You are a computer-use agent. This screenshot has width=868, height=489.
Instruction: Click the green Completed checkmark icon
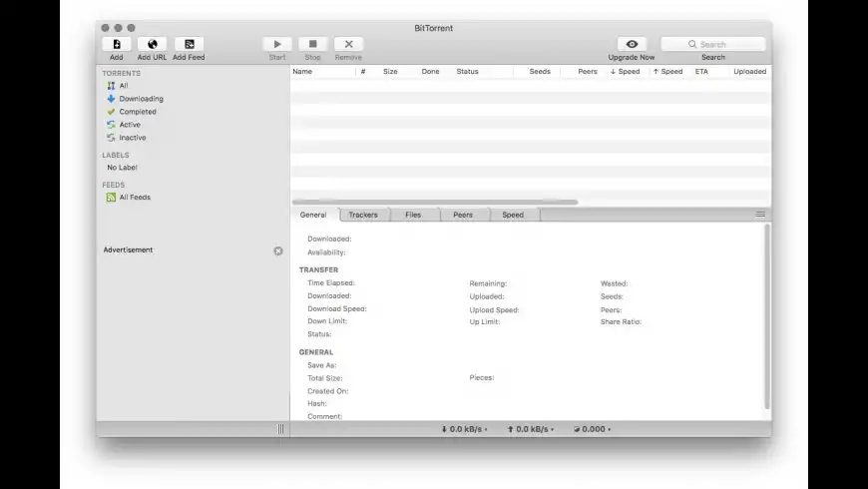111,112
